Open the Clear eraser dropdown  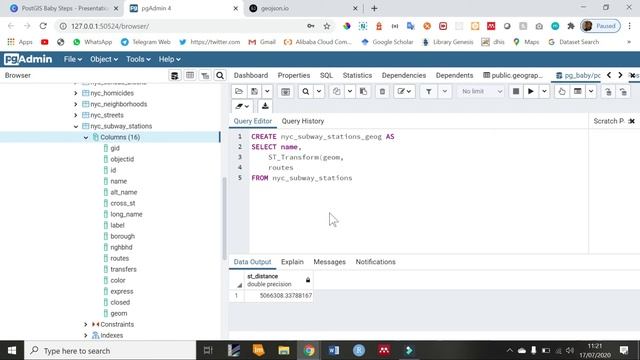[242, 106]
